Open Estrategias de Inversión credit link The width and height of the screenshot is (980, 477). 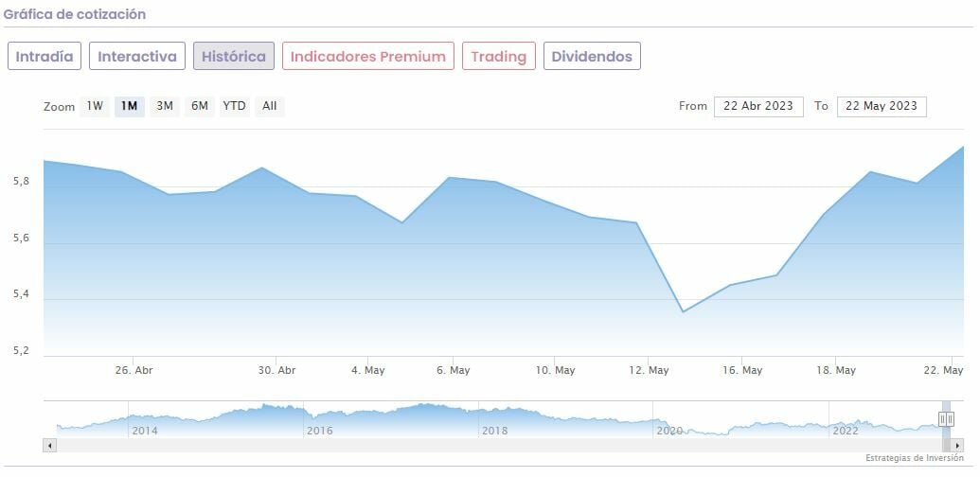(914, 458)
